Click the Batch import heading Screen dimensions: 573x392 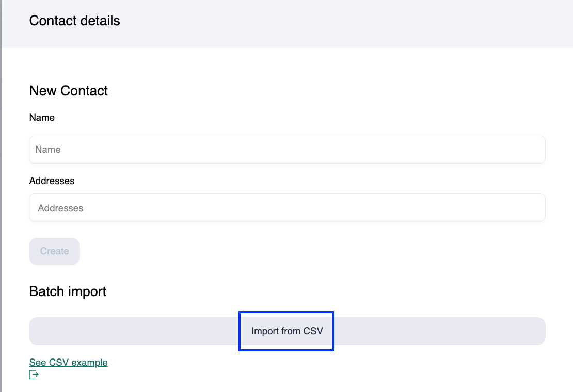68,291
